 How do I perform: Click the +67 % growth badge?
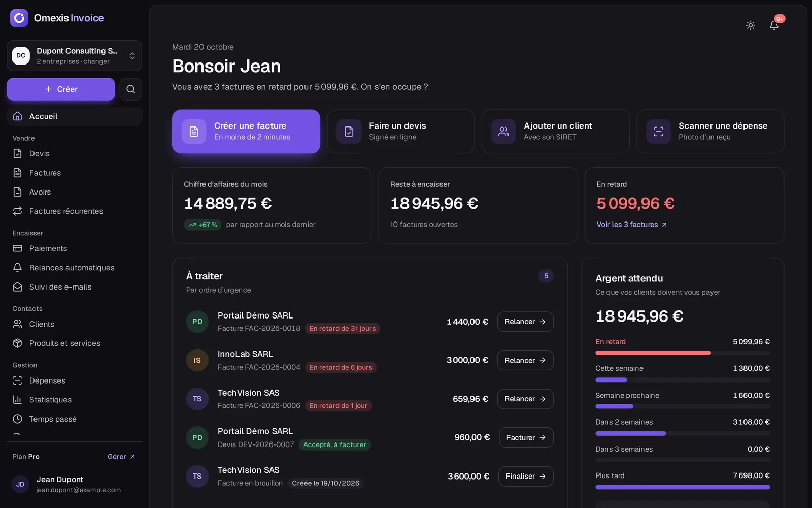click(x=202, y=225)
